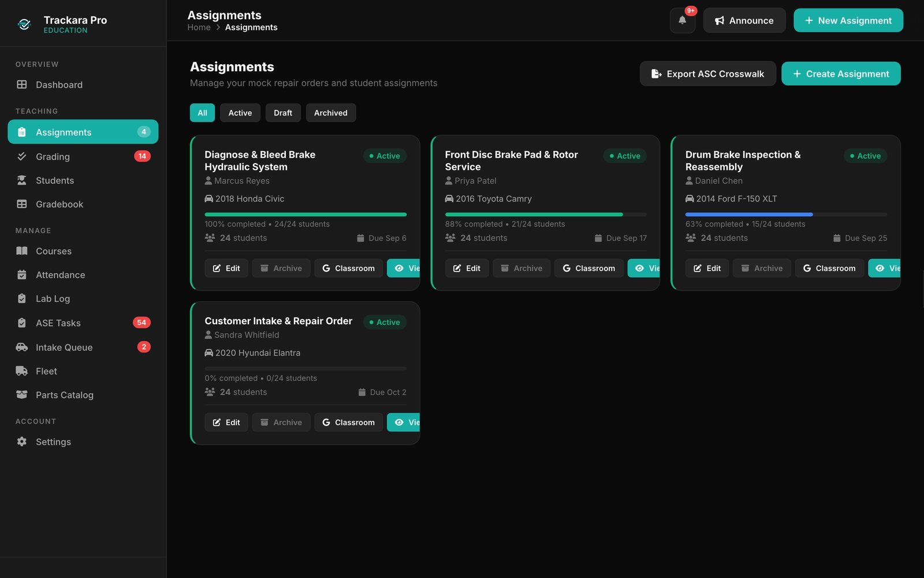Image resolution: width=924 pixels, height=578 pixels.
Task: Click the ASE Tasks clipboard icon
Action: tap(22, 323)
